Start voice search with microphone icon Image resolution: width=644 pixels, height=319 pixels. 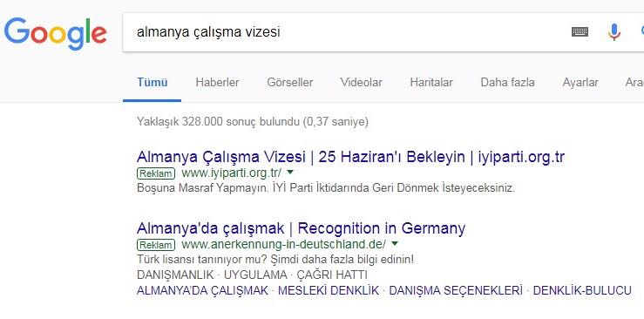click(614, 32)
